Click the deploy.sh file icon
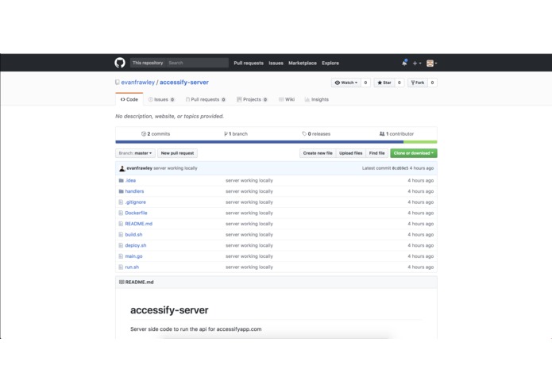Viewport: 552px width, 392px height. click(121, 245)
